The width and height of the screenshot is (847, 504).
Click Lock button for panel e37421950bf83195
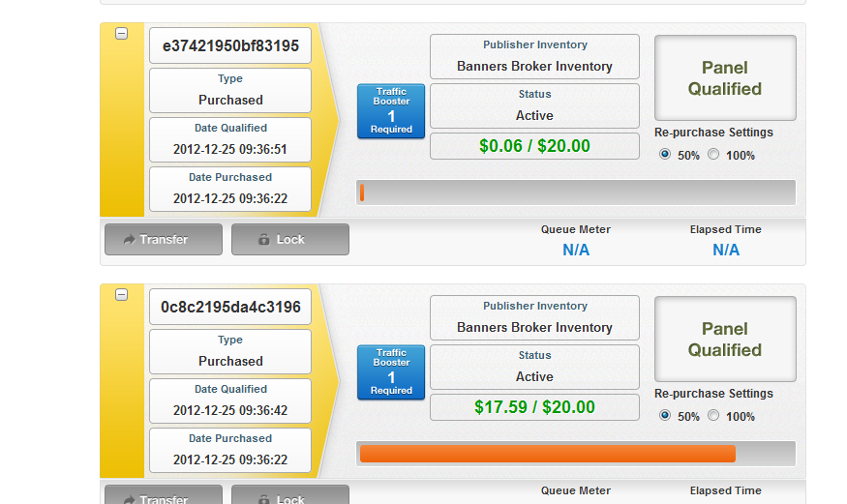(x=290, y=239)
